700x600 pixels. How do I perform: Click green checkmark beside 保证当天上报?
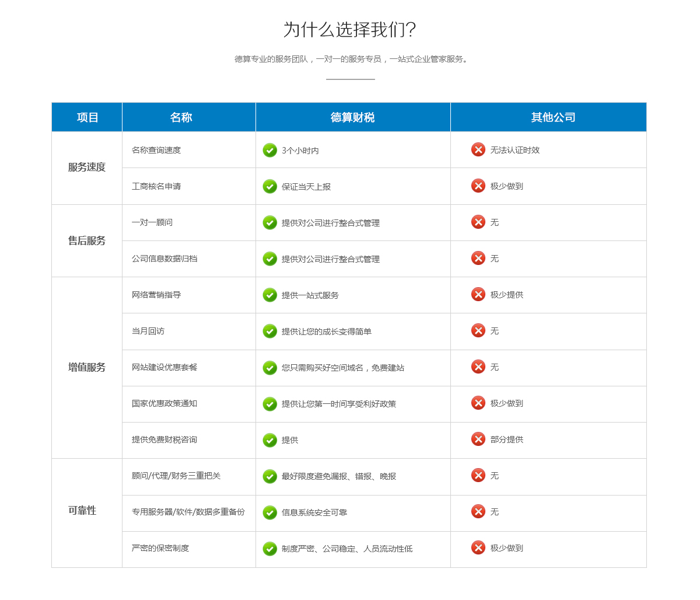(x=269, y=187)
